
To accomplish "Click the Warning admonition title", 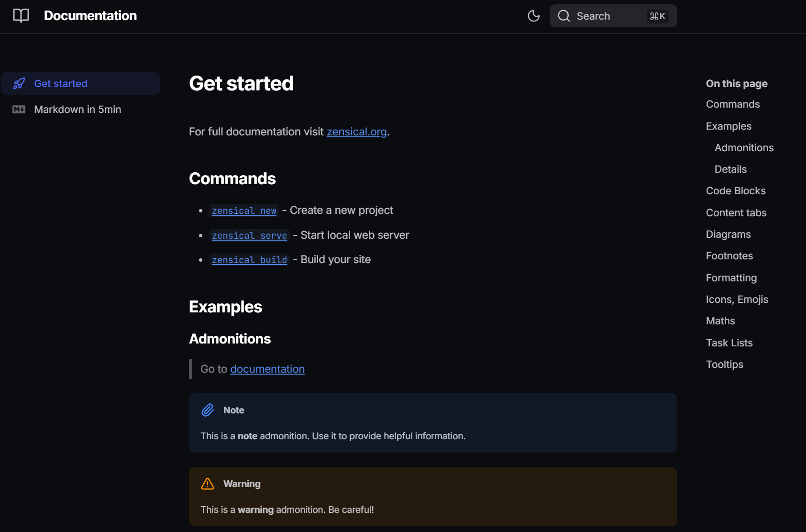I will (x=242, y=484).
